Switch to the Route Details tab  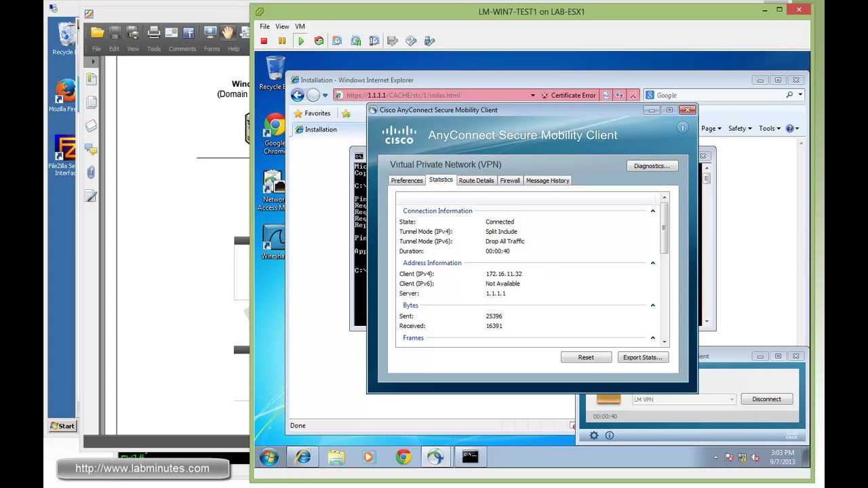(476, 180)
